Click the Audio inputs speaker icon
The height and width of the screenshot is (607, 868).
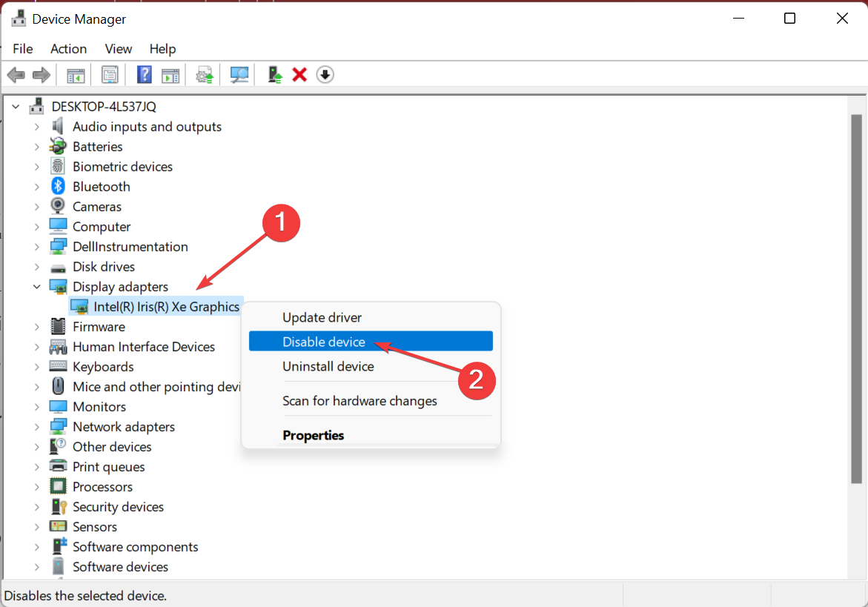coord(58,126)
